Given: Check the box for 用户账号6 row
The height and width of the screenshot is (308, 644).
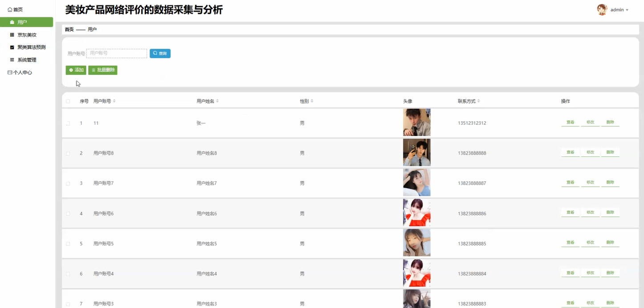Looking at the screenshot, I should [68, 214].
